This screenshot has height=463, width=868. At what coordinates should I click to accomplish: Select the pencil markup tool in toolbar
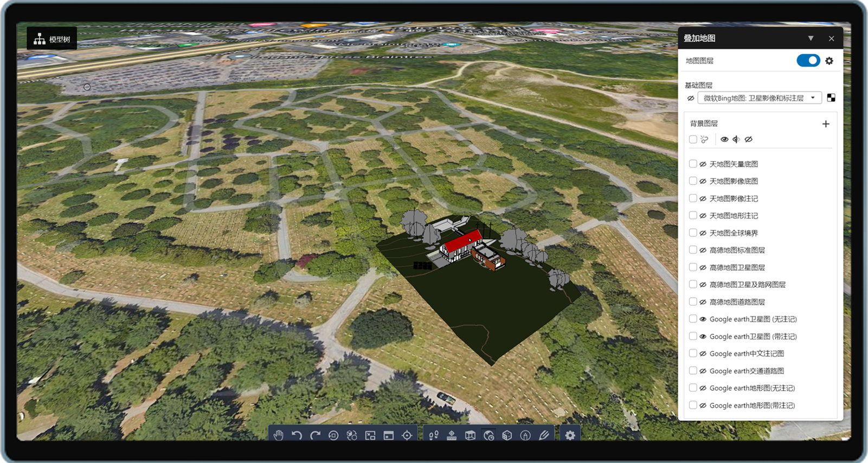(544, 435)
